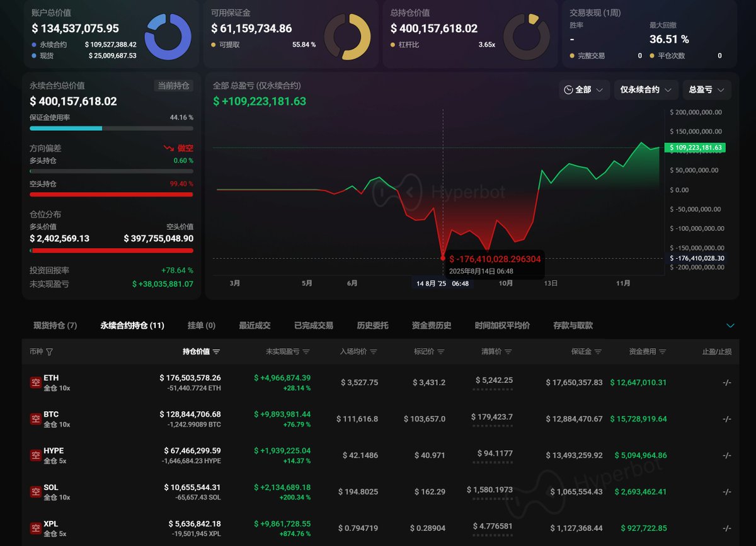Click the red 空 badge on the ETH row

(36, 382)
